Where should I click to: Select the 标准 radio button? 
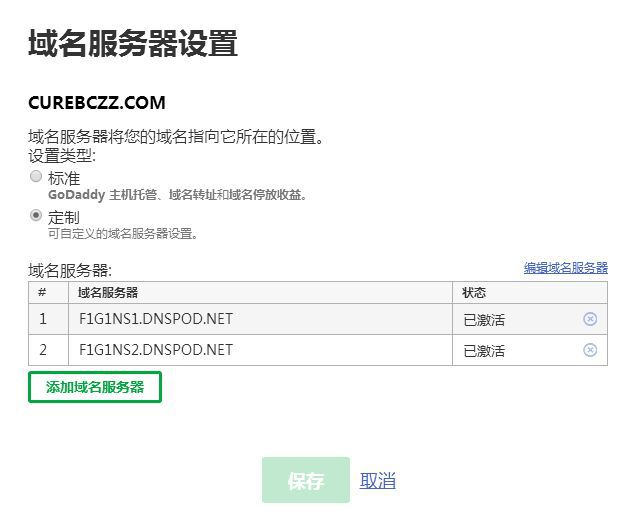click(36, 177)
